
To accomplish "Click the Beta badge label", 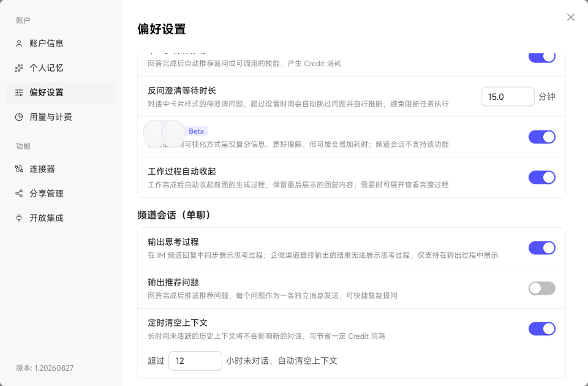I will (196, 131).
